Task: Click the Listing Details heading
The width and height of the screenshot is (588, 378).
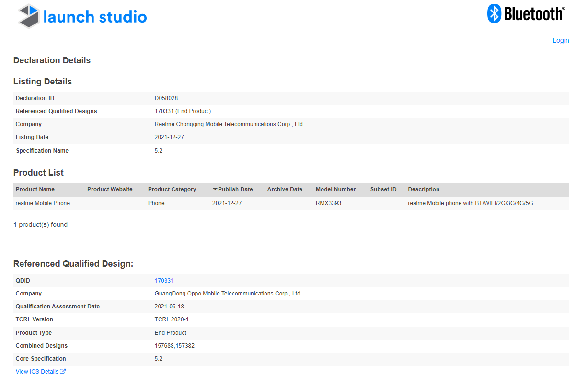Action: coord(43,82)
